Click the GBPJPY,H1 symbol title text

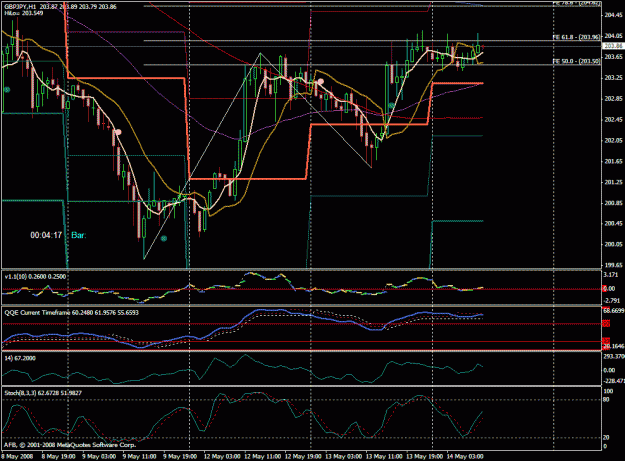[20, 7]
